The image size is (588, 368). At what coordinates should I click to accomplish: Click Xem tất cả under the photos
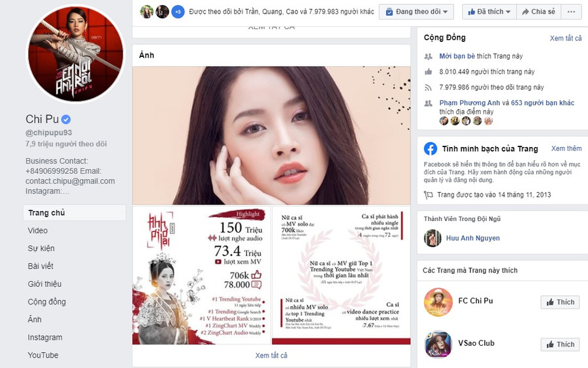point(271,355)
